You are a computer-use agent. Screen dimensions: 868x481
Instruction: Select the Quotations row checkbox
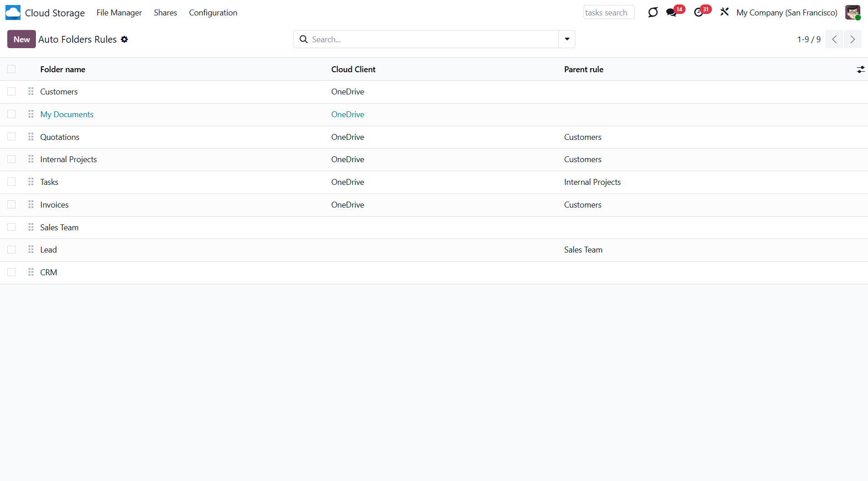coord(11,137)
